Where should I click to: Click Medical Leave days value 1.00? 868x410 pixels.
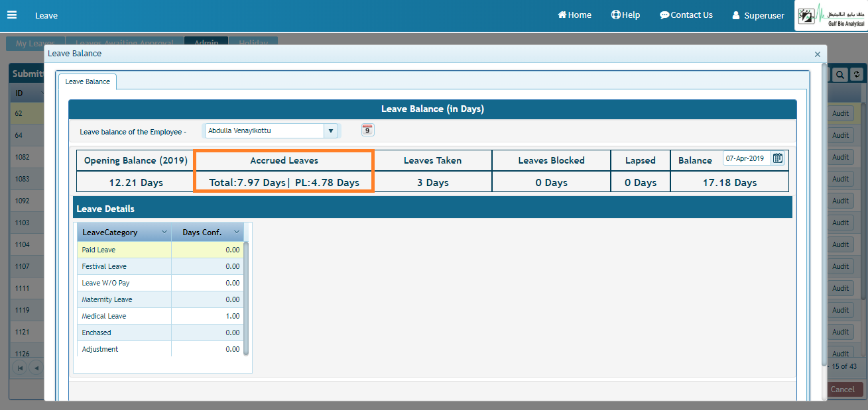tap(232, 316)
